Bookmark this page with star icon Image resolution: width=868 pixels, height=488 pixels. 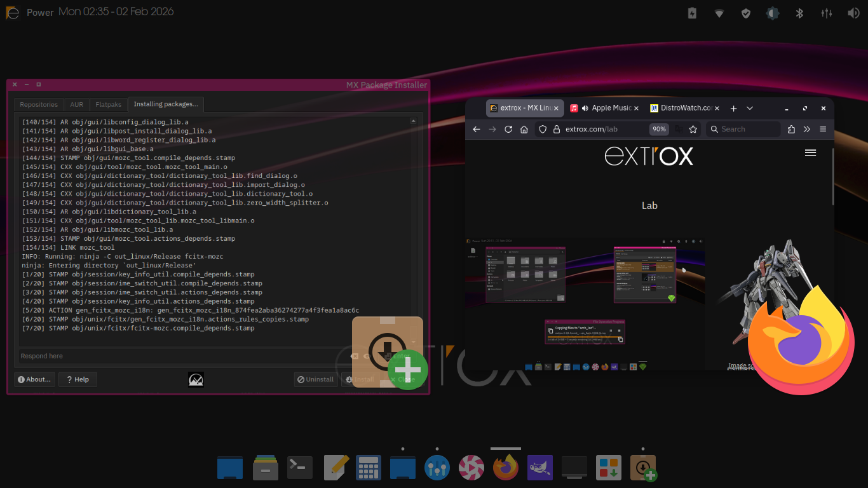693,129
